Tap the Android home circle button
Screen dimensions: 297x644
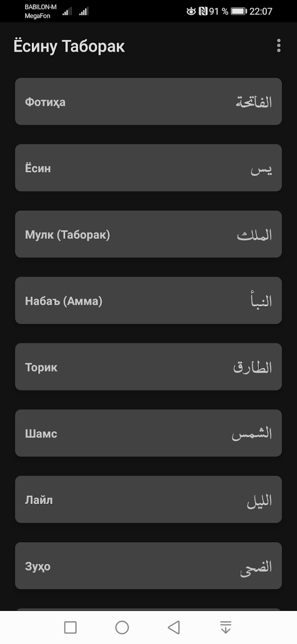122,627
